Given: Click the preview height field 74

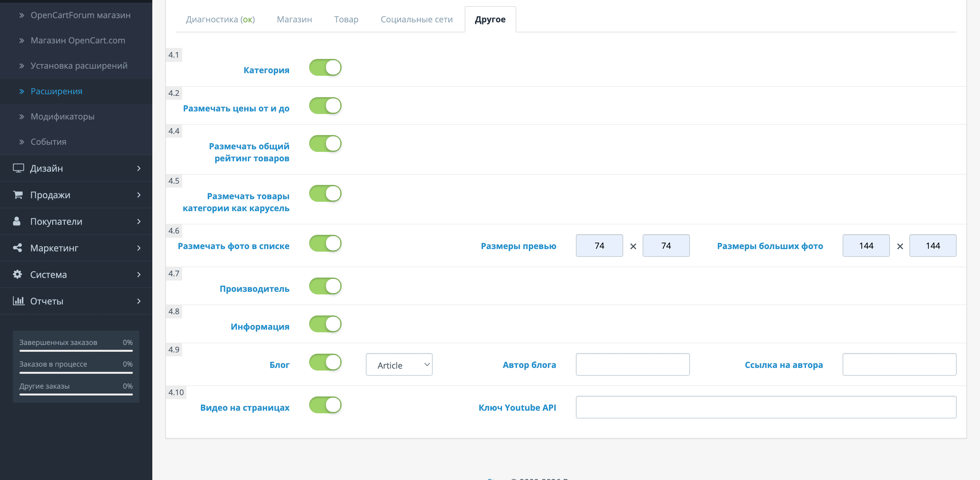Looking at the screenshot, I should (x=666, y=246).
